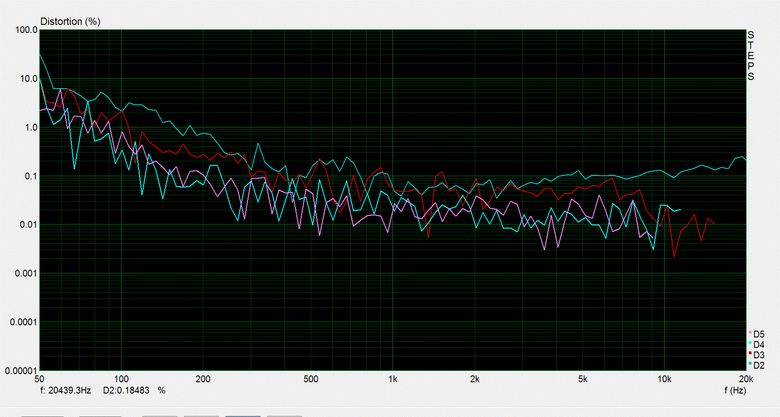Click the 10k frequency tick label
Screen dimensions: 780x417
[664, 379]
